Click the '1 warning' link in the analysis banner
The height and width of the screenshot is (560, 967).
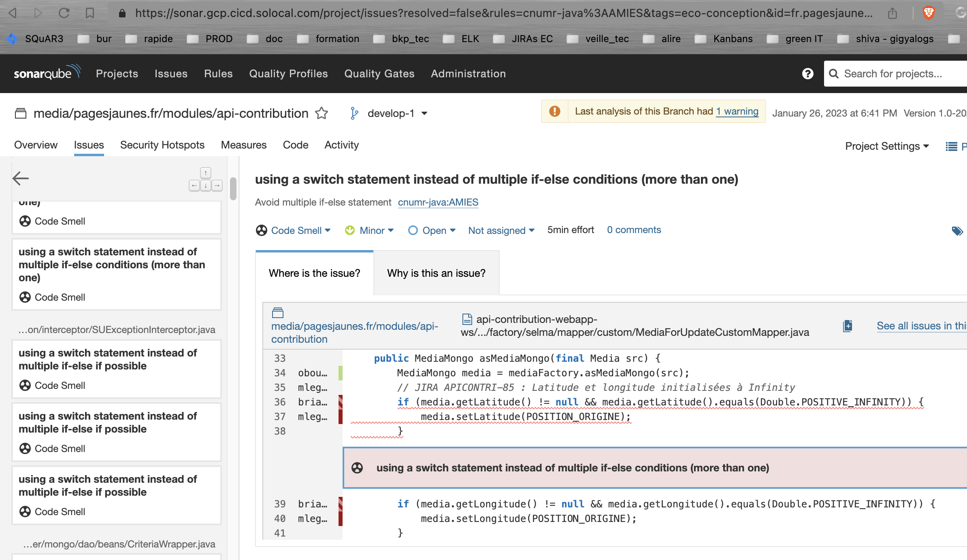tap(737, 111)
